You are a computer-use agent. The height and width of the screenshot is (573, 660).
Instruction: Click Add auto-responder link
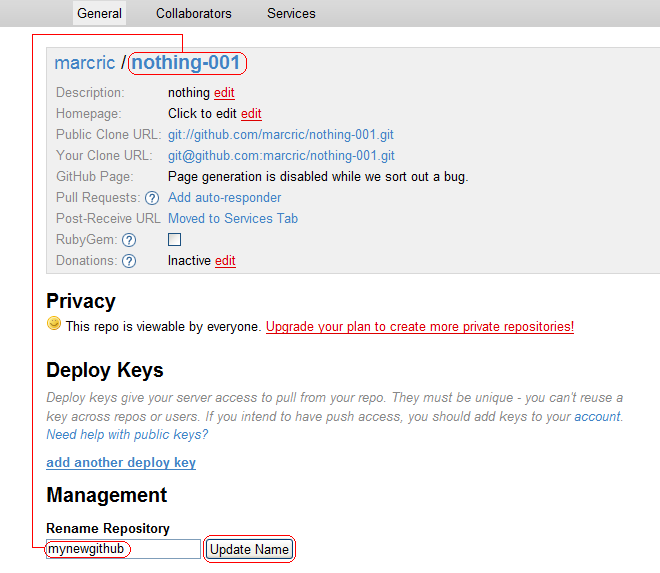[224, 197]
